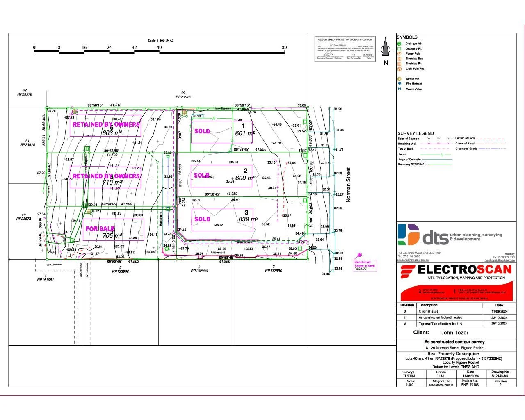Screen dimensions: 525x420
Task: Select the Sewer MH symbol
Action: pyautogui.click(x=399, y=79)
